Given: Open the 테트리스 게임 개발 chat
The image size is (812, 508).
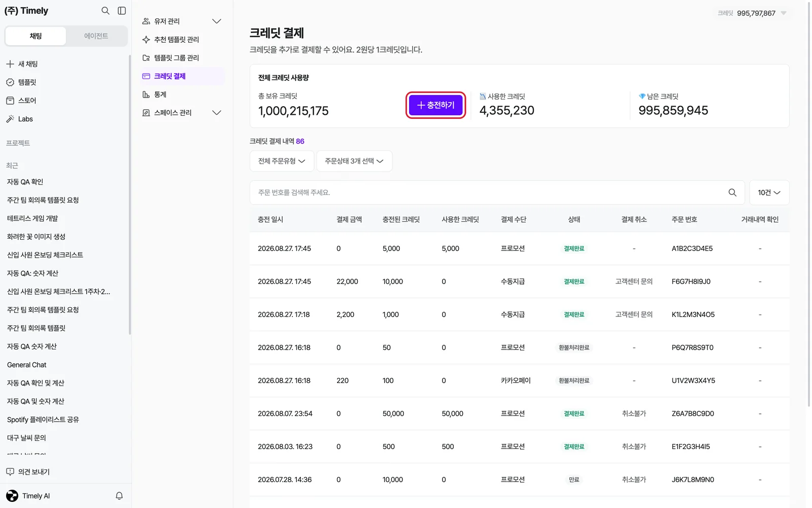Looking at the screenshot, I should pyautogui.click(x=32, y=218).
